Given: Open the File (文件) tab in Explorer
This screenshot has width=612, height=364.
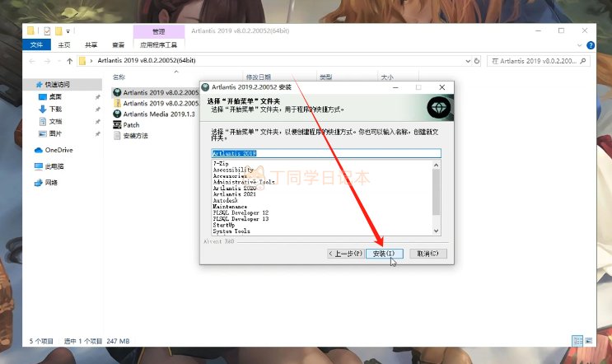Looking at the screenshot, I should (x=36, y=44).
